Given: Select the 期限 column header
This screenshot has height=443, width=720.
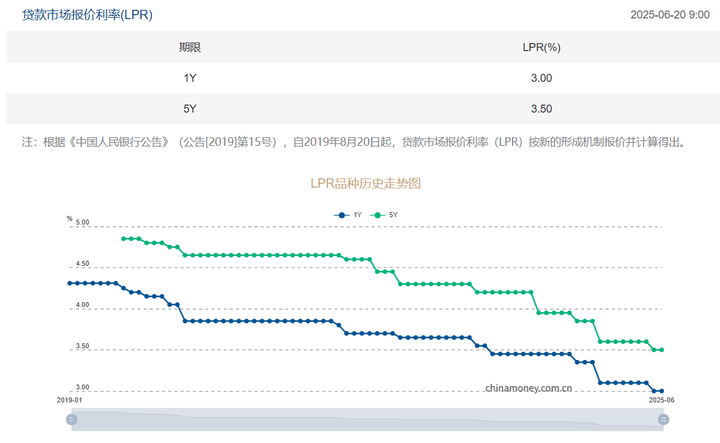Looking at the screenshot, I should [190, 47].
